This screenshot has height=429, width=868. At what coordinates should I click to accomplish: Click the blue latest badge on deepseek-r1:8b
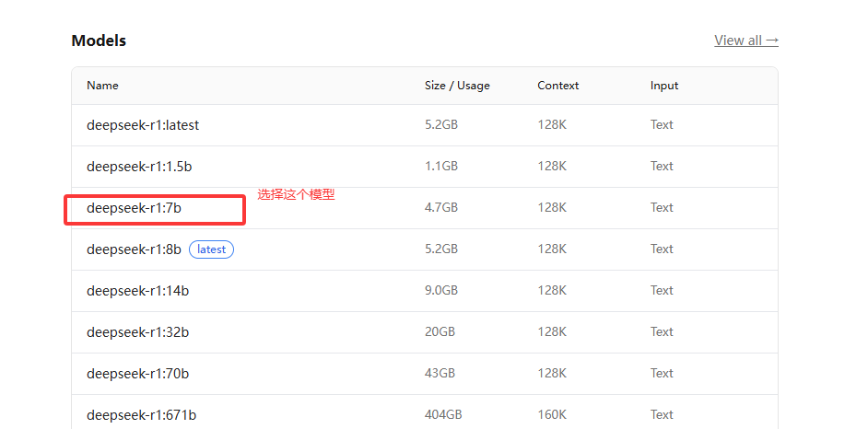coord(211,249)
